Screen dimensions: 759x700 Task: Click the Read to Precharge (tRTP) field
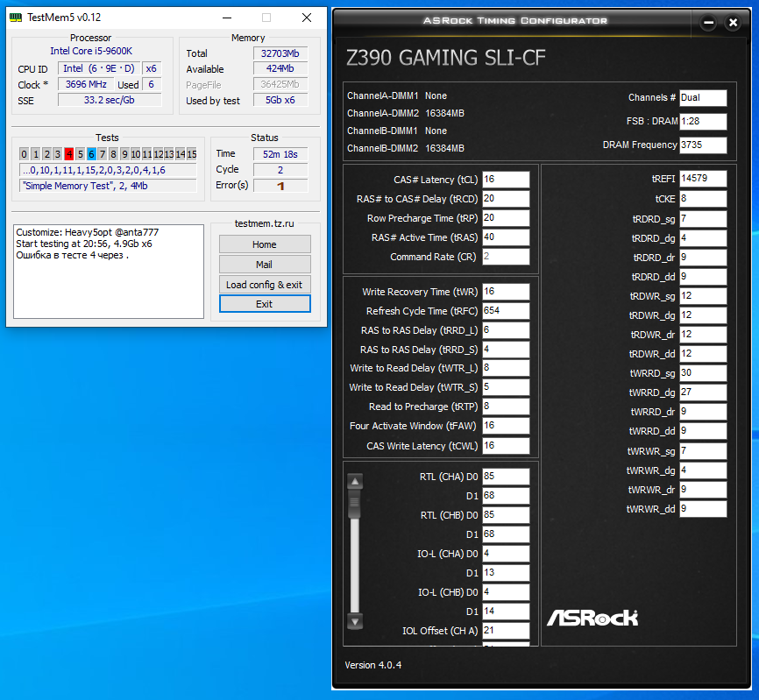point(506,407)
